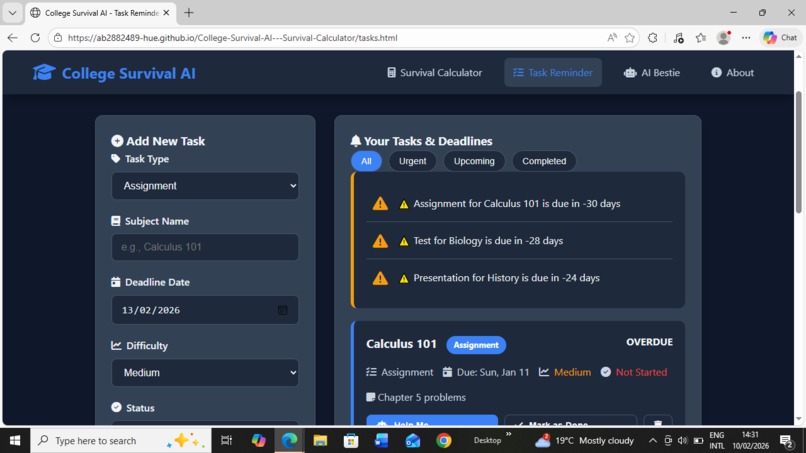
Task: Open the Task Type dropdown showing Assignment
Action: pyautogui.click(x=205, y=186)
